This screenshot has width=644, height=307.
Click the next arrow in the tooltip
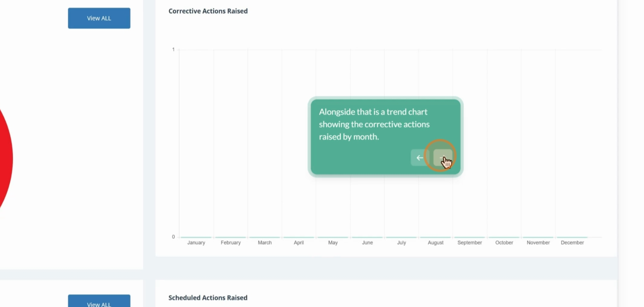tap(442, 158)
